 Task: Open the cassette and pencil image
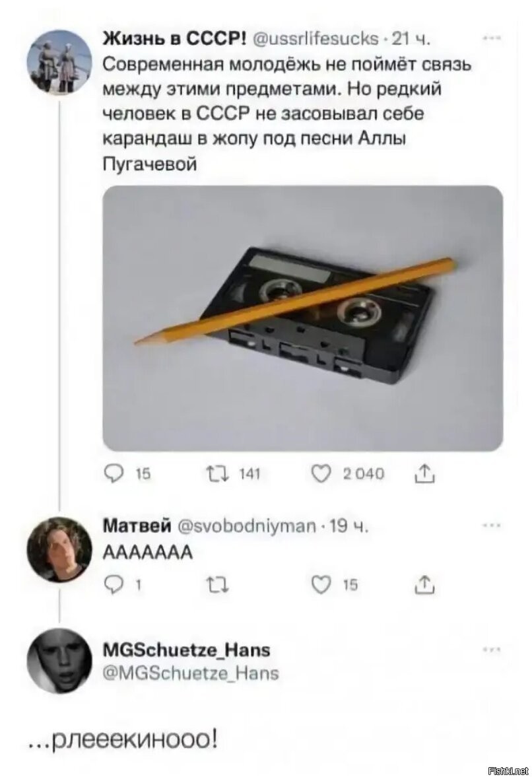(x=302, y=318)
